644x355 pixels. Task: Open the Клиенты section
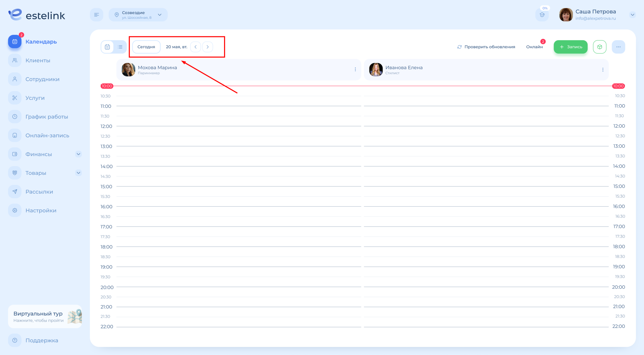(38, 60)
